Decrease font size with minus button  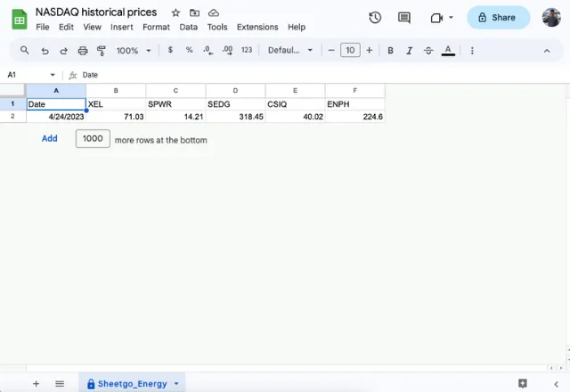(331, 50)
